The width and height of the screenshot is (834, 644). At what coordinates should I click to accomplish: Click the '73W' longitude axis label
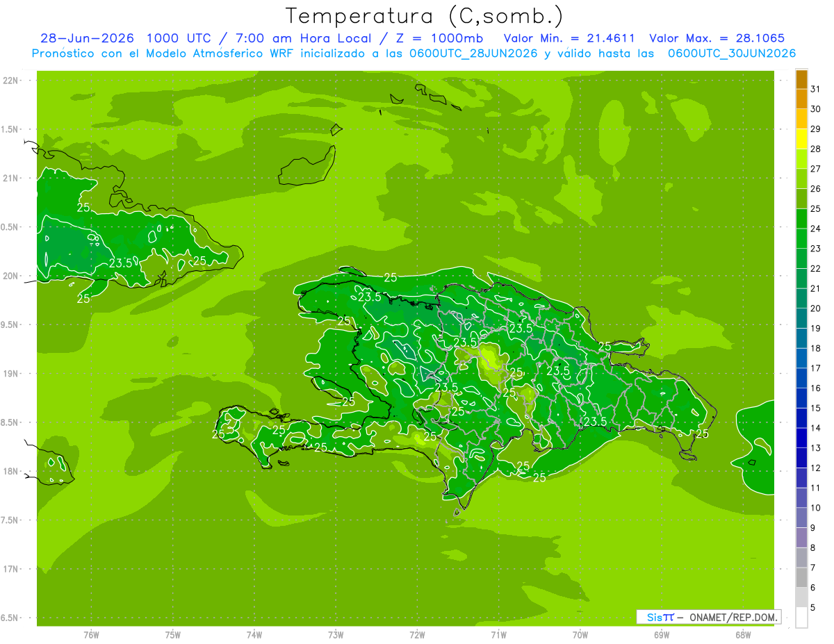[x=336, y=634]
